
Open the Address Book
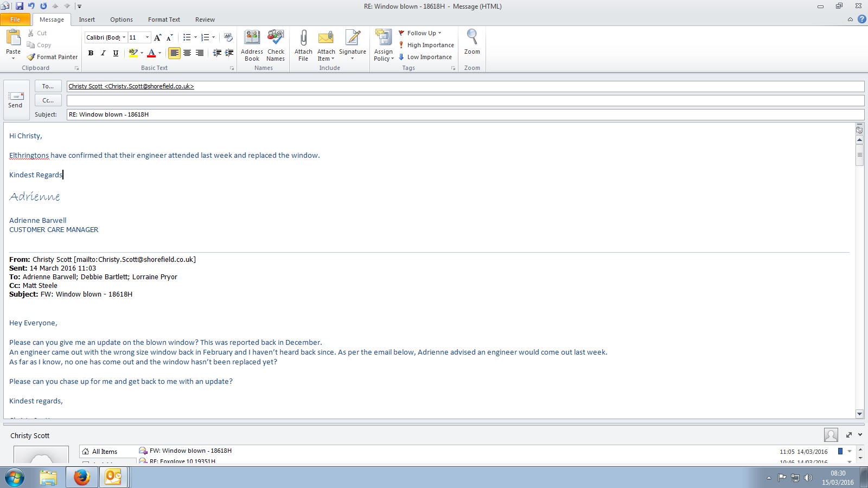[252, 46]
